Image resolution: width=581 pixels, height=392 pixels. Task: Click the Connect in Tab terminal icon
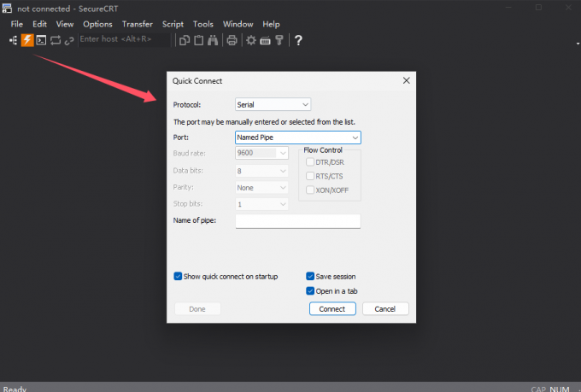coord(41,40)
